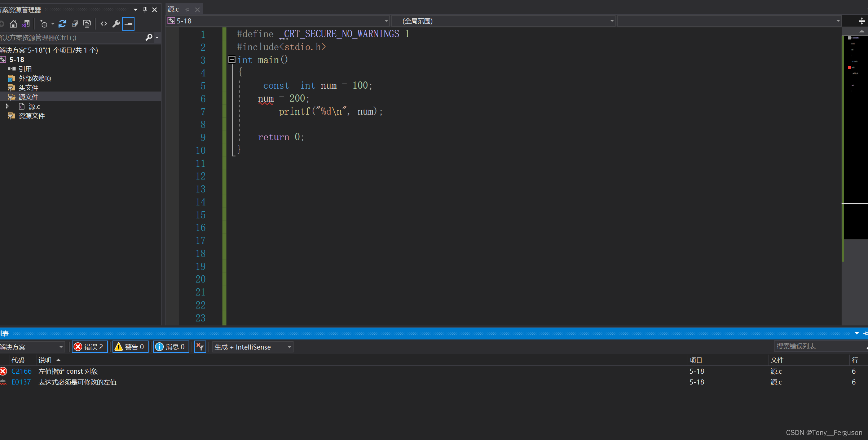Toggle 警告 0 warning filter button
Screen dimensions: 868x440
pos(130,347)
